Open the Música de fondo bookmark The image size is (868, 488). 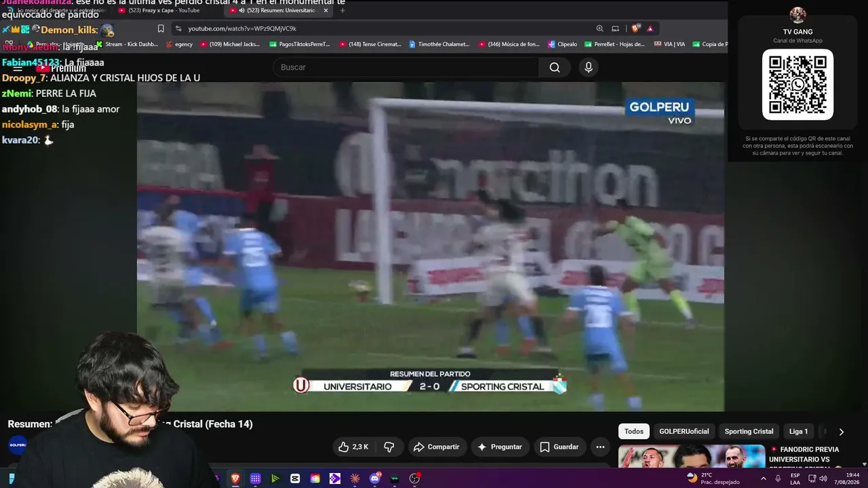click(509, 44)
